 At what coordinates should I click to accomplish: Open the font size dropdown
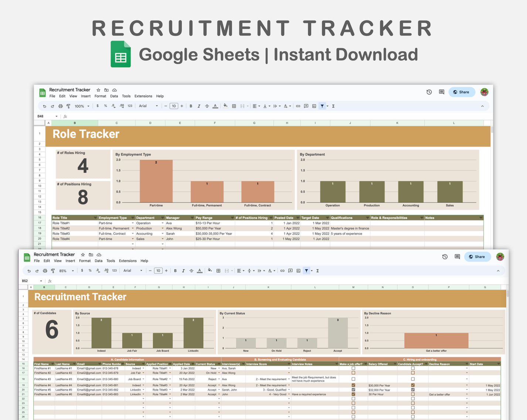point(158,270)
